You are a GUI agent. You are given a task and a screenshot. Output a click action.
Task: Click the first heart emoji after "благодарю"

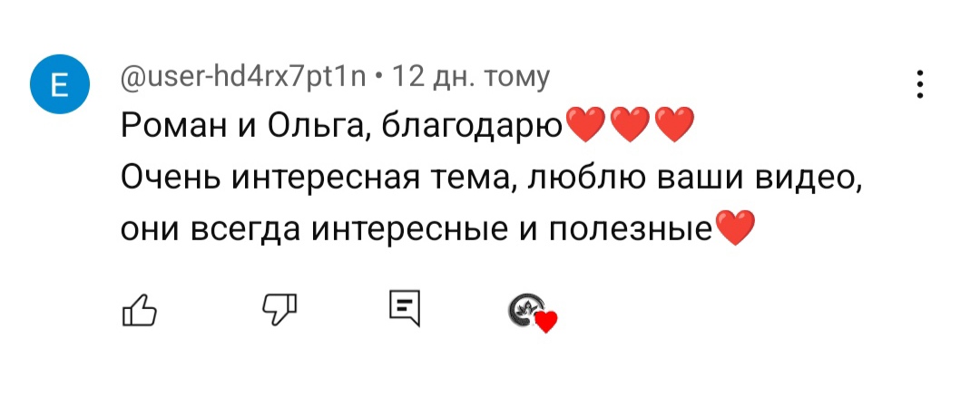[x=585, y=126]
